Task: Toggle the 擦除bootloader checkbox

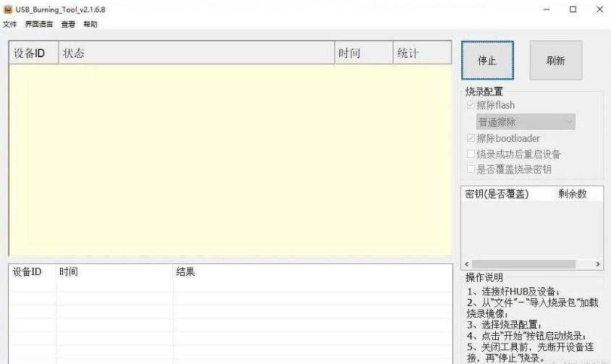Action: pos(471,139)
